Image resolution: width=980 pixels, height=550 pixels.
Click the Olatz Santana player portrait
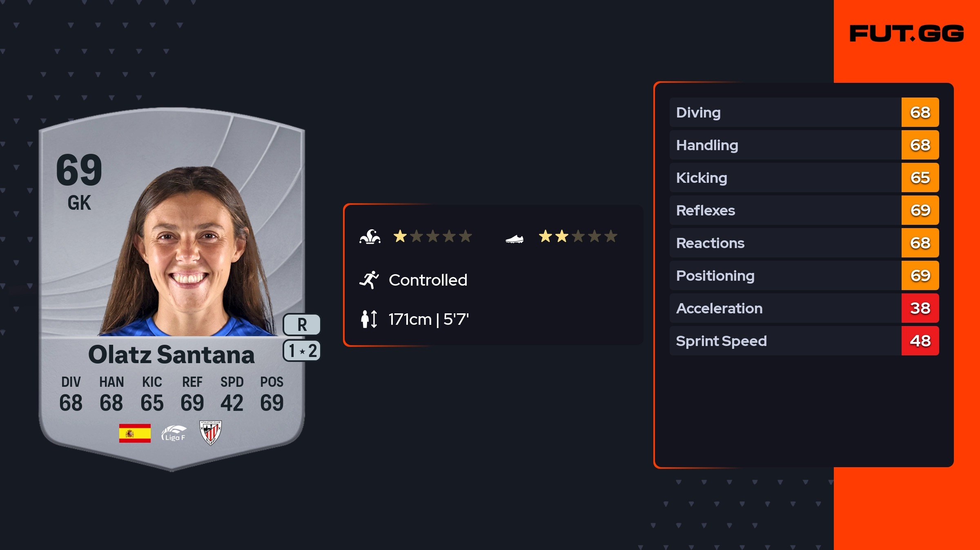coord(188,253)
